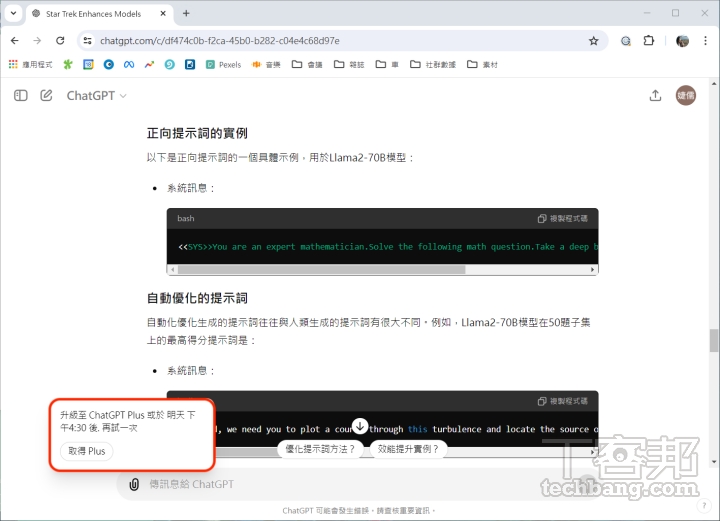Click the paperclip attach file icon
This screenshot has height=521, width=720.
pyautogui.click(x=134, y=484)
